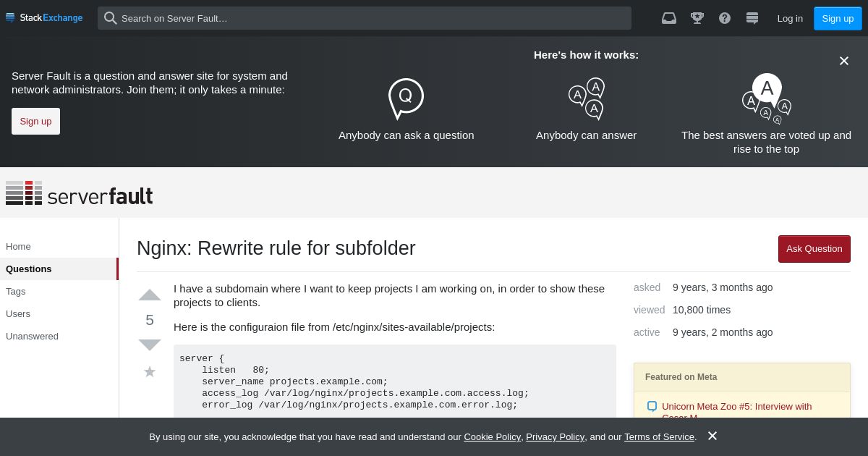This screenshot has width=868, height=456.
Task: Click the listen 80 code line
Action: pyautogui.click(x=236, y=370)
